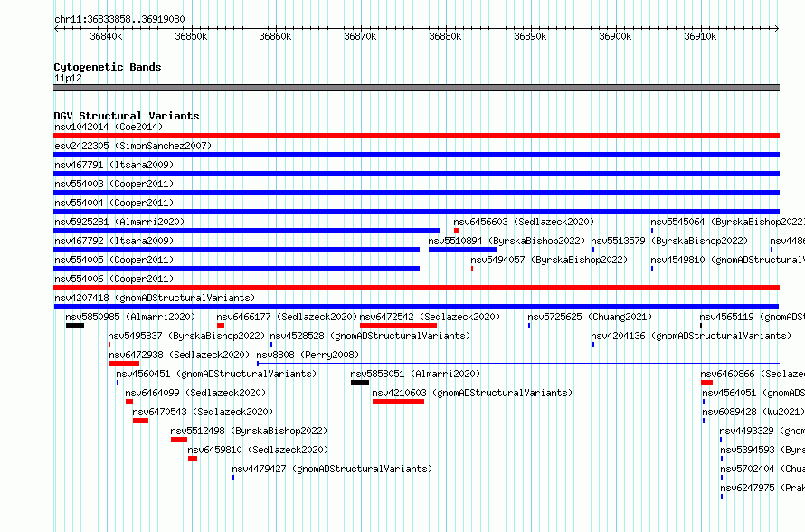Screen dimensions: 805x532
Task: Click the 36860k ruler tick label
Action: click(x=275, y=36)
